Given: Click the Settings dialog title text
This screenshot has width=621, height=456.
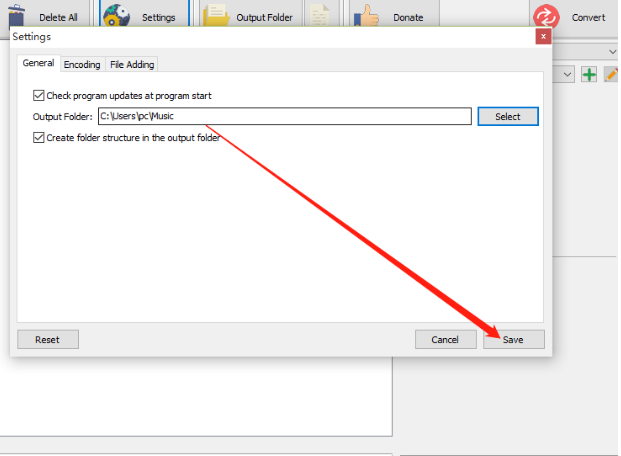Looking at the screenshot, I should (x=32, y=37).
